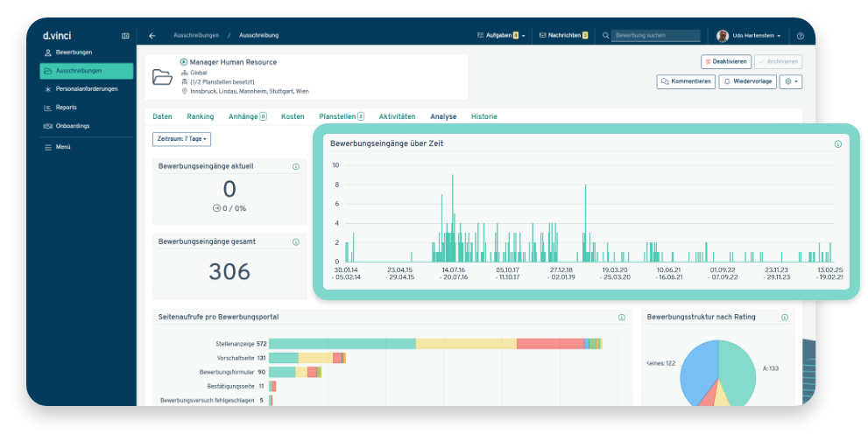The height and width of the screenshot is (441, 868).
Task: Open the Zeitraum: 7 Tage dropdown
Action: tap(181, 139)
